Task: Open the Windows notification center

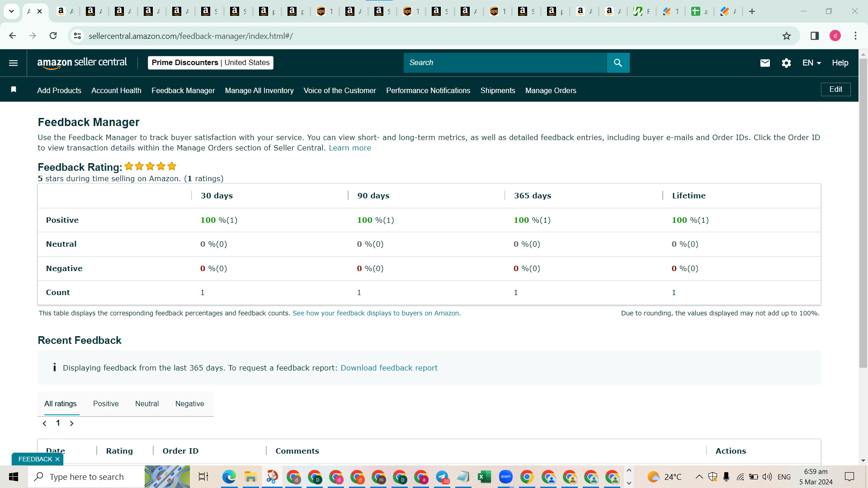Action: pyautogui.click(x=849, y=477)
